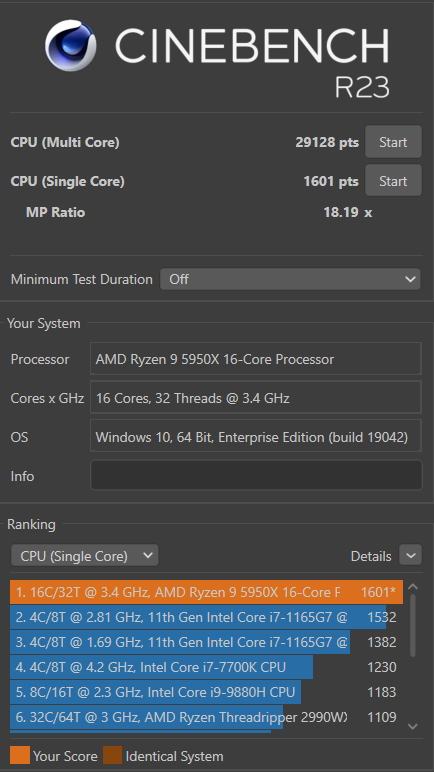The height and width of the screenshot is (772, 434).
Task: Click the OS information field
Action: point(256,436)
